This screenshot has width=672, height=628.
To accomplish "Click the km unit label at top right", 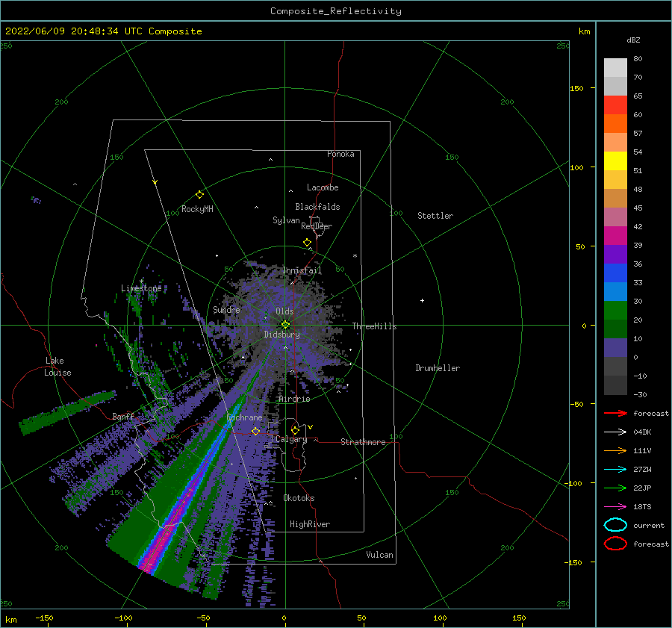I will click(x=584, y=31).
